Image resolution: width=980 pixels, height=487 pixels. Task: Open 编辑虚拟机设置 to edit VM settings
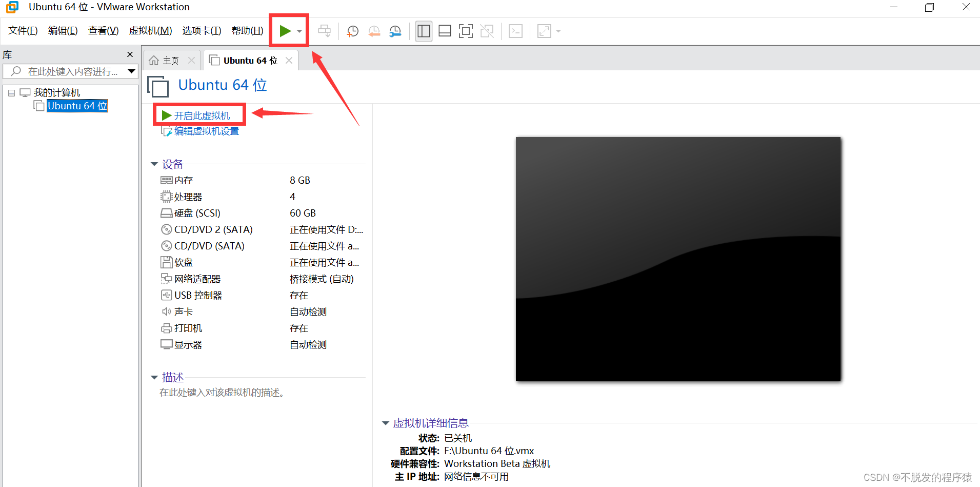pos(205,131)
